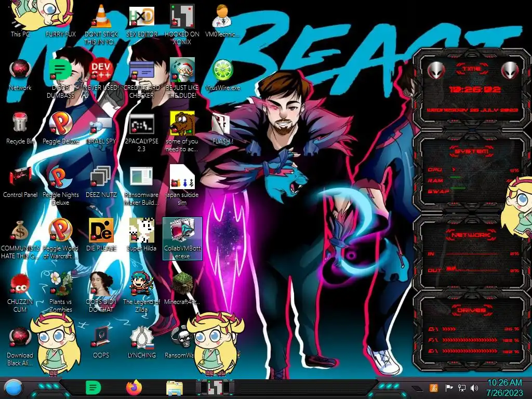Click the orange Java tray icon
Viewport: 532px width, 399px height.
[434, 388]
